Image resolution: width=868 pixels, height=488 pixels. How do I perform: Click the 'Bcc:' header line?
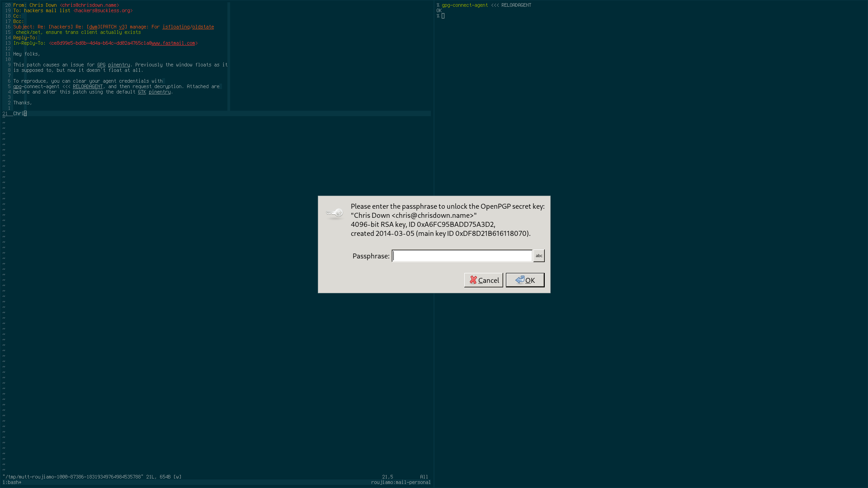(x=19, y=22)
